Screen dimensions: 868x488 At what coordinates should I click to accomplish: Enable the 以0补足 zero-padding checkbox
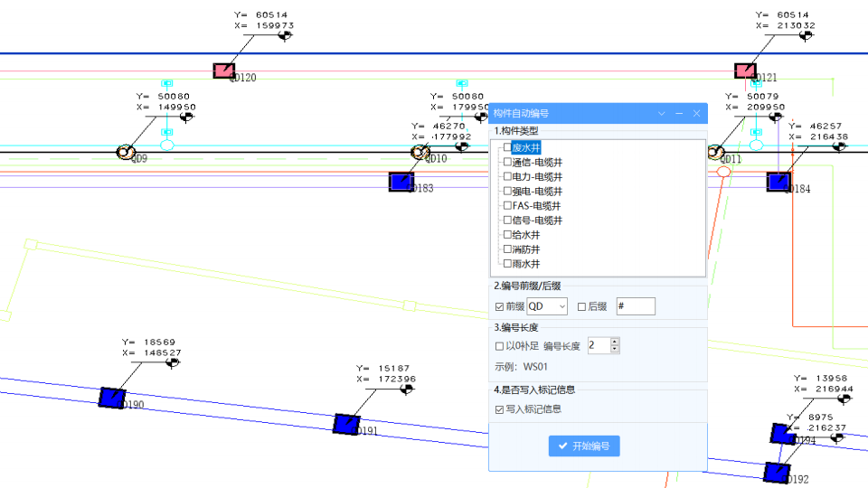[499, 346]
